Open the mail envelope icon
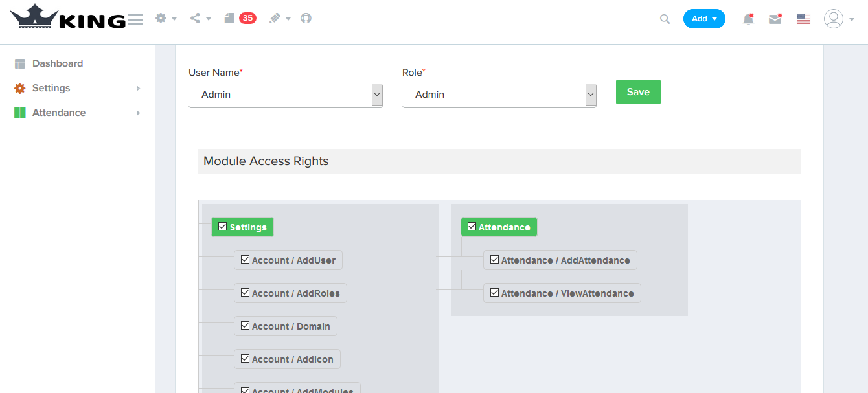The width and height of the screenshot is (868, 393). tap(775, 19)
